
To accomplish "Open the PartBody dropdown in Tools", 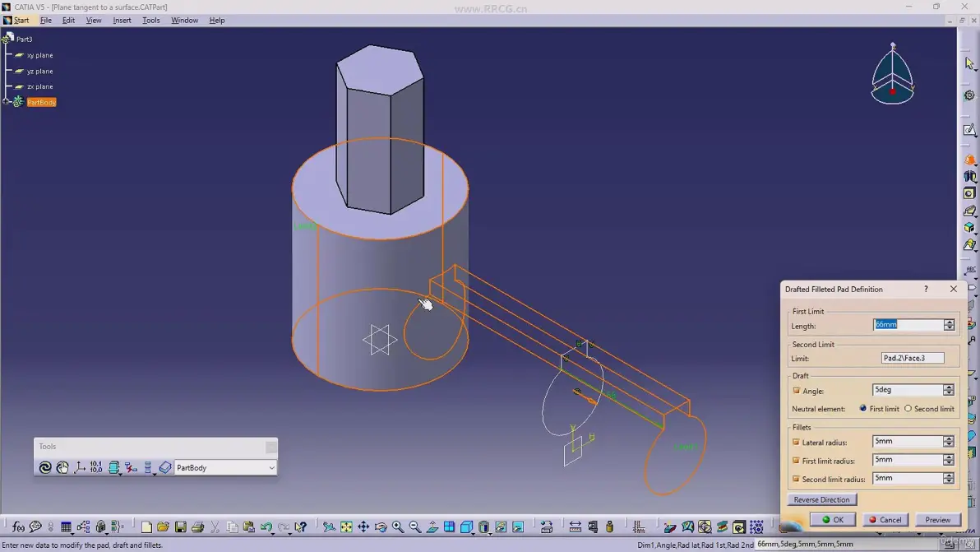I will click(225, 467).
